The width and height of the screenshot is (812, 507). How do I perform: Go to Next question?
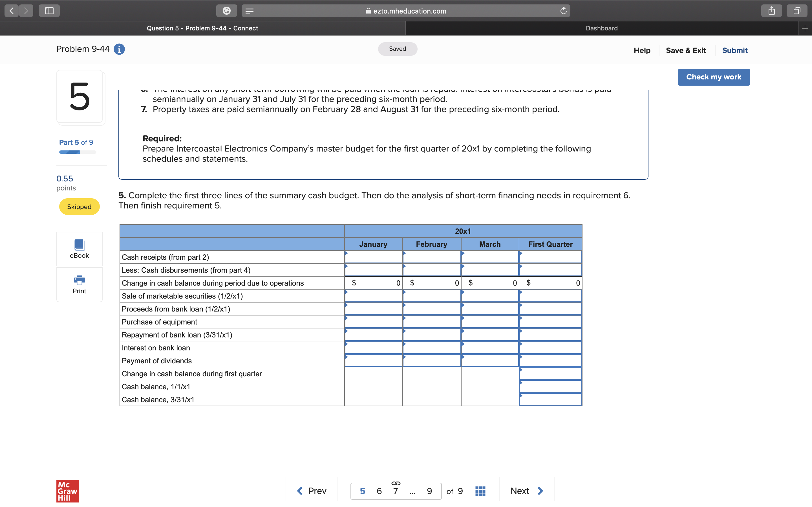(x=526, y=491)
